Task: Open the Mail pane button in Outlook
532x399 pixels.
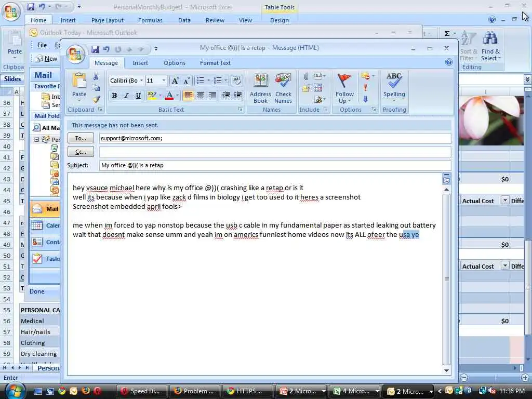Action: coord(45,209)
